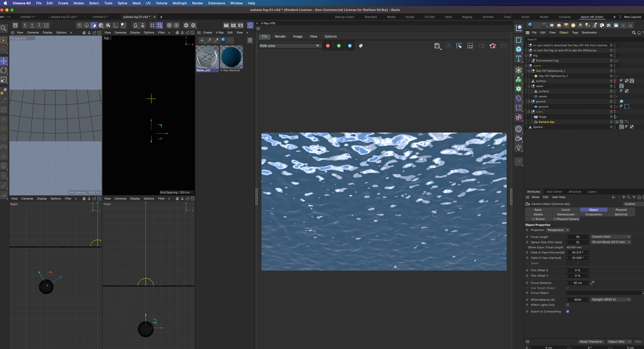644x349 pixels.
Task: Enable Export to Compositing checkbox
Action: click(568, 311)
